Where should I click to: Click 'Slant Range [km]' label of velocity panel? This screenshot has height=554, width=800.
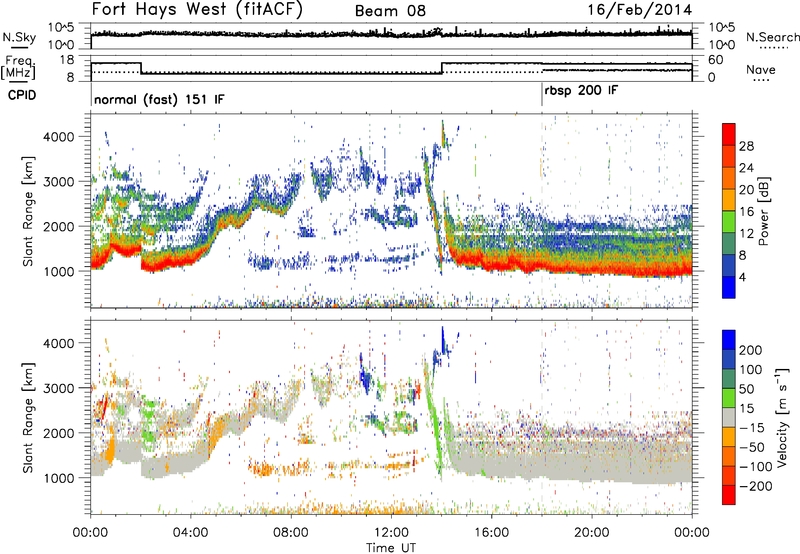pyautogui.click(x=29, y=417)
